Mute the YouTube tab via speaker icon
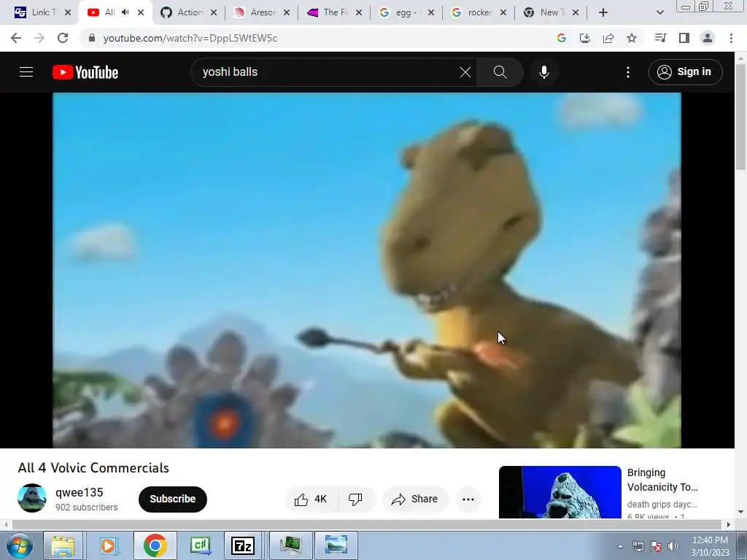The height and width of the screenshot is (560, 747). [x=125, y=12]
